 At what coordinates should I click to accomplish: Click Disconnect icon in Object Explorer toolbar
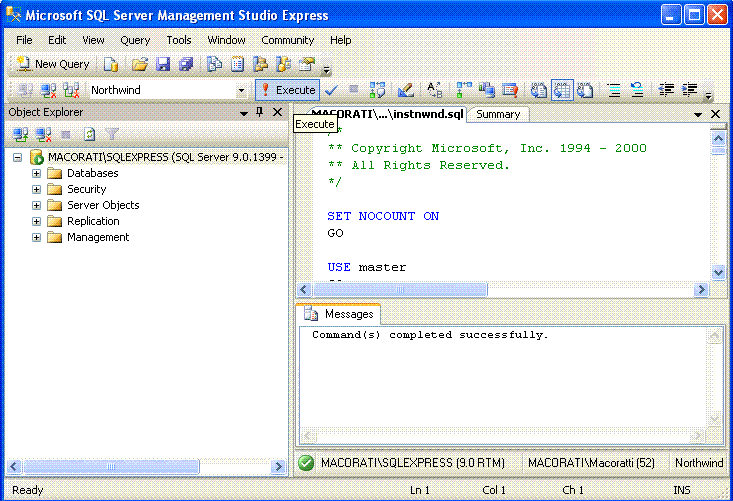click(43, 135)
